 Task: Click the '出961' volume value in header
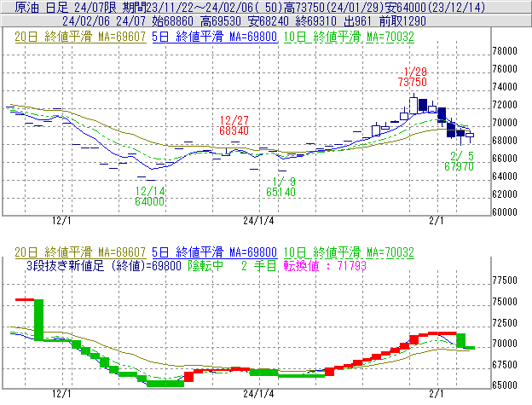[x=358, y=21]
